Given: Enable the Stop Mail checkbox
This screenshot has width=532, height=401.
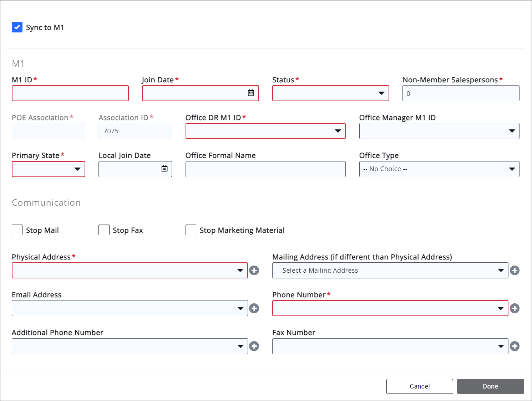Looking at the screenshot, I should point(17,230).
